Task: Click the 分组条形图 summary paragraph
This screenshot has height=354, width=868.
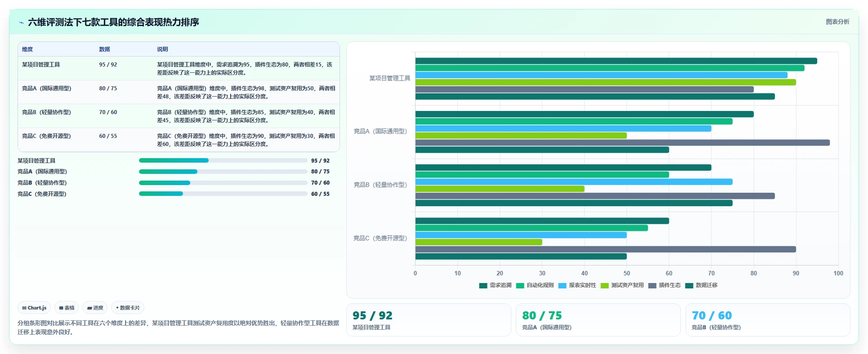Action: click(x=179, y=327)
